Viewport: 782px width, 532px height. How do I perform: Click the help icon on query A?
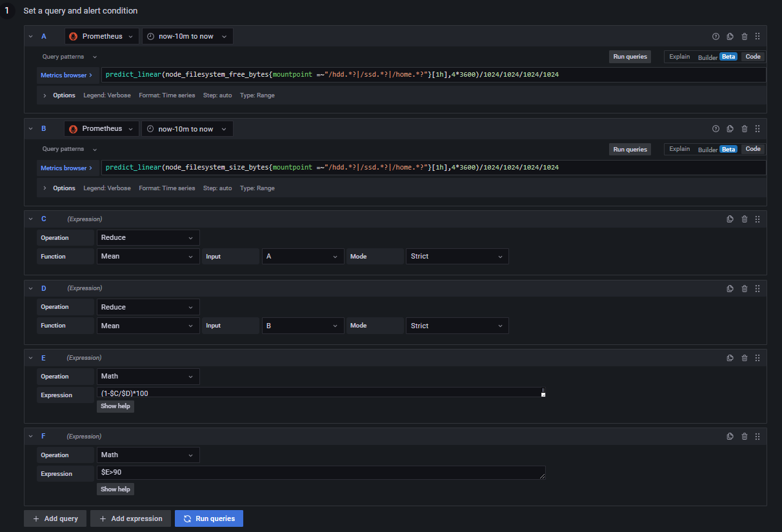point(716,36)
